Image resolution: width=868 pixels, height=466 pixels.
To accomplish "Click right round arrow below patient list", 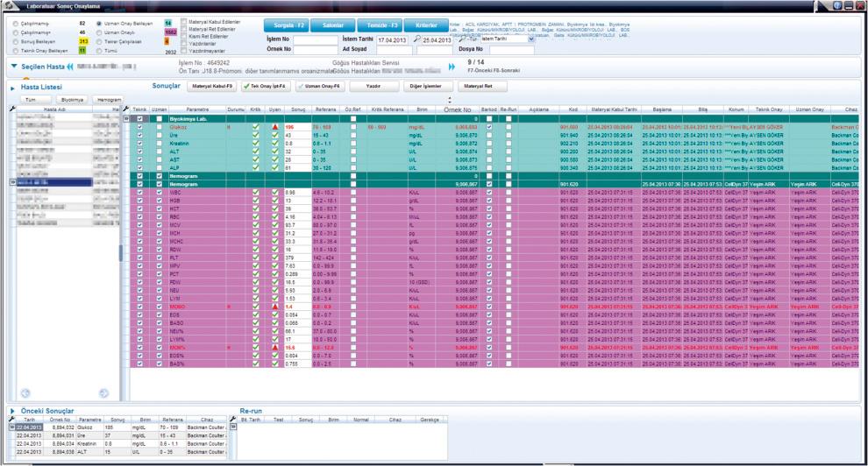I will (103, 393).
